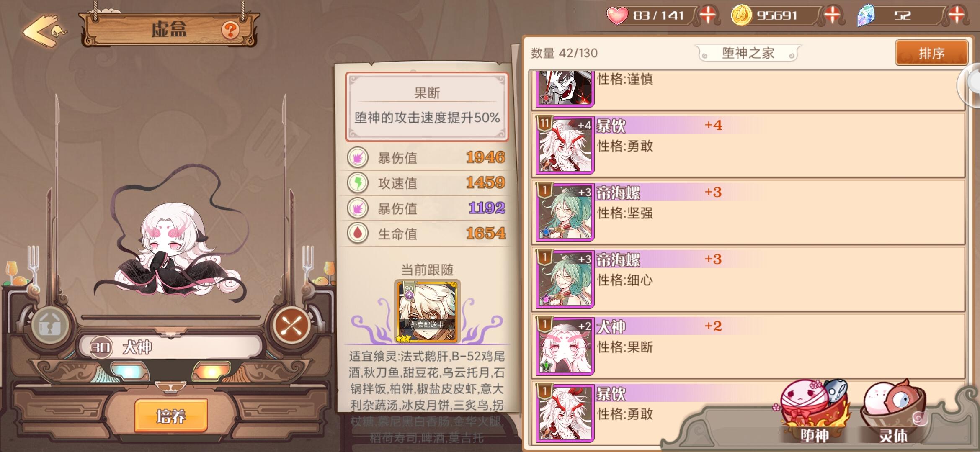980x452 pixels.
Task: Select 帝海螺 with 坚强 personality
Action: coord(748,212)
